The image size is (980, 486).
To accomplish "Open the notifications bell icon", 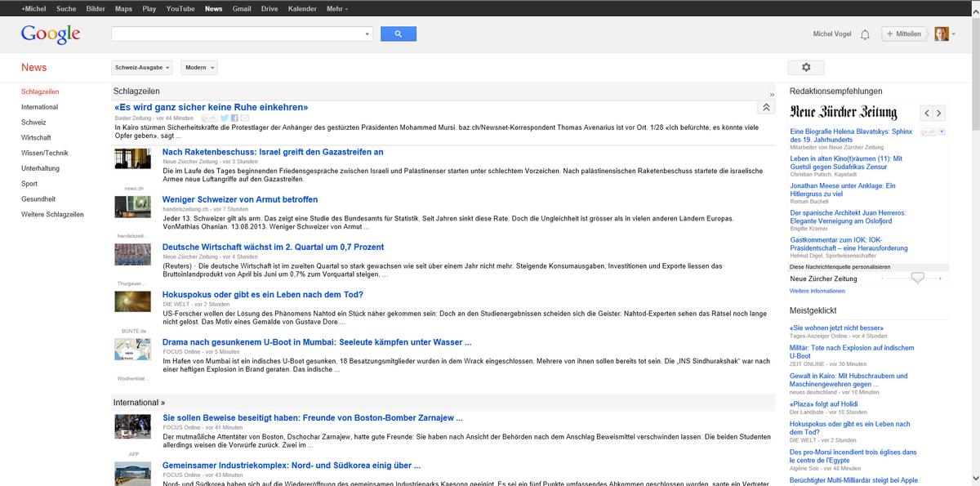I will (865, 34).
